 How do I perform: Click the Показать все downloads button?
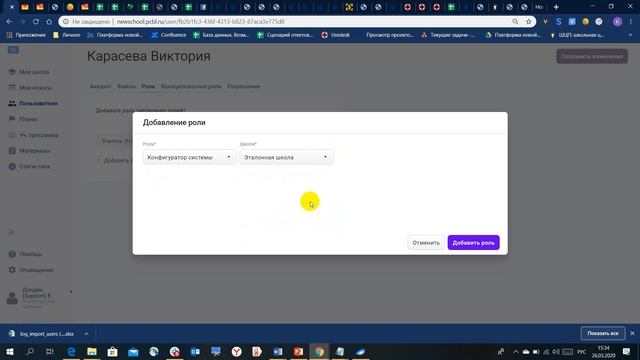(603, 333)
